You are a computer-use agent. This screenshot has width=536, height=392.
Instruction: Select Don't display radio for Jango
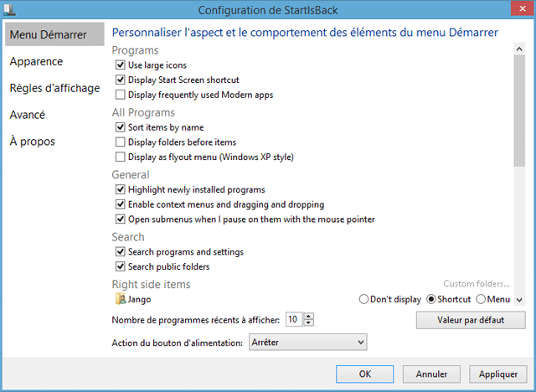(x=363, y=299)
